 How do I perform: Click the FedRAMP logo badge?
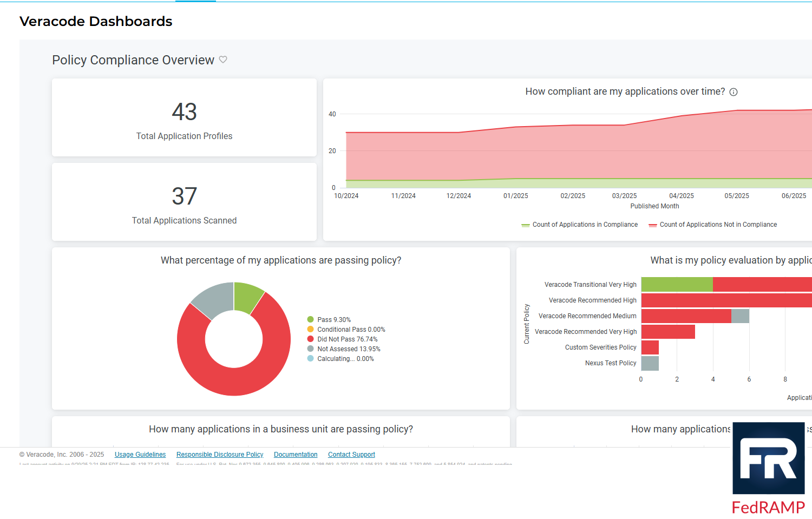(x=768, y=468)
